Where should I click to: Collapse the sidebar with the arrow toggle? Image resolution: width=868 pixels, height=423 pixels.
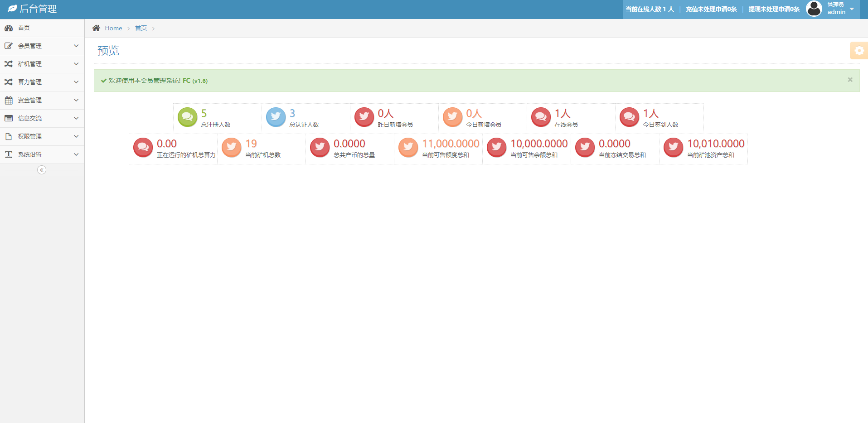pos(42,170)
